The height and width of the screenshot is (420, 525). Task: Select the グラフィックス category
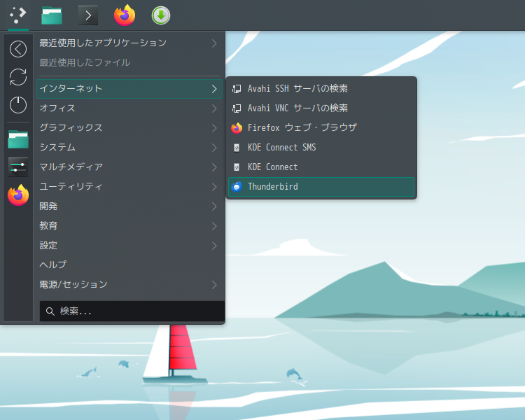129,128
